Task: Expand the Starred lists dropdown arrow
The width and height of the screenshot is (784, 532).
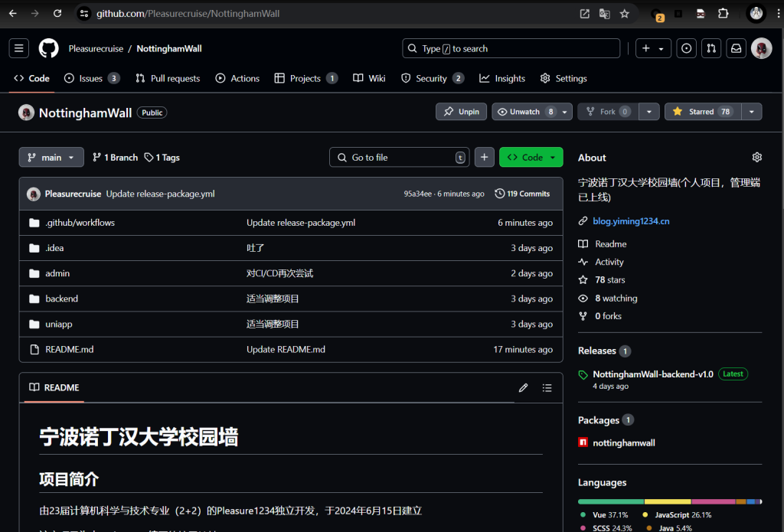Action: coord(752,112)
